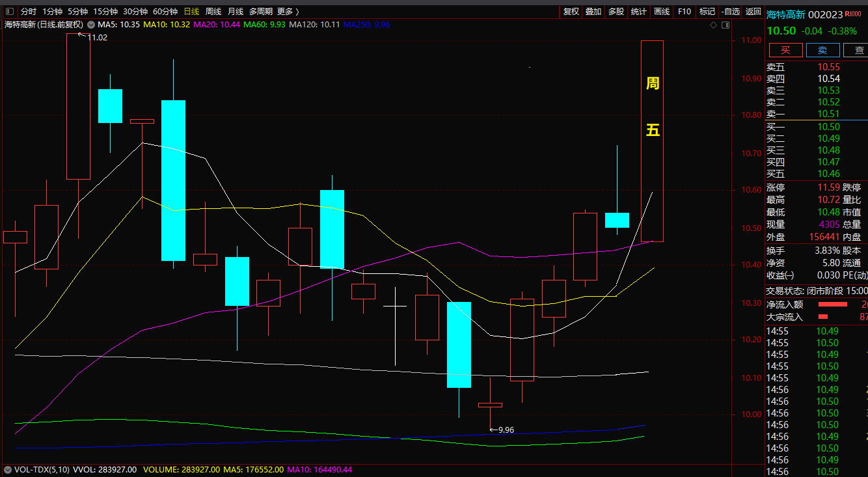Click the yellow MA10: 10.32 label

tap(167, 25)
